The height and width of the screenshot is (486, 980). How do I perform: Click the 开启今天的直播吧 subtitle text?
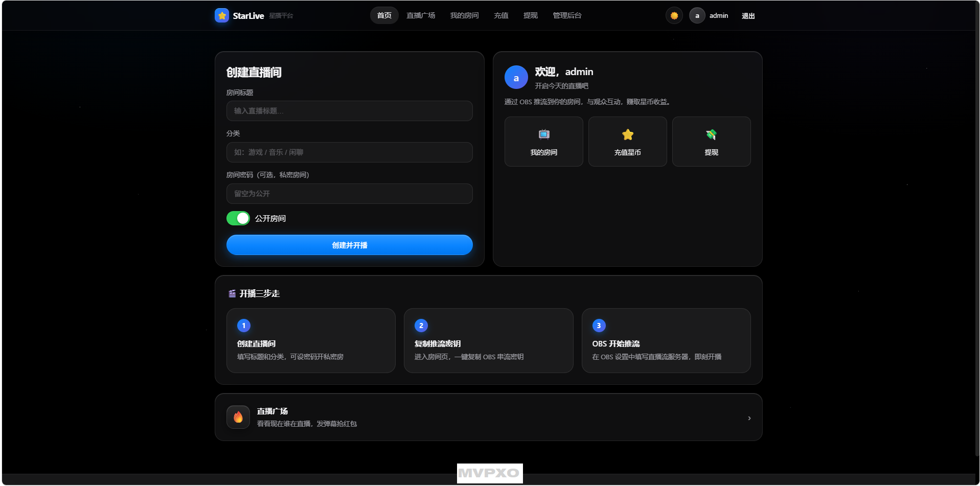click(562, 86)
